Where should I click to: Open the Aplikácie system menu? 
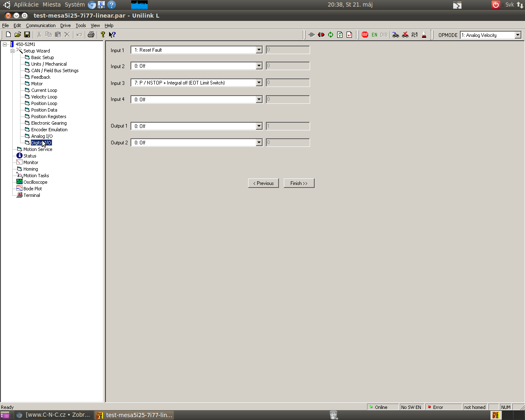tap(26, 5)
